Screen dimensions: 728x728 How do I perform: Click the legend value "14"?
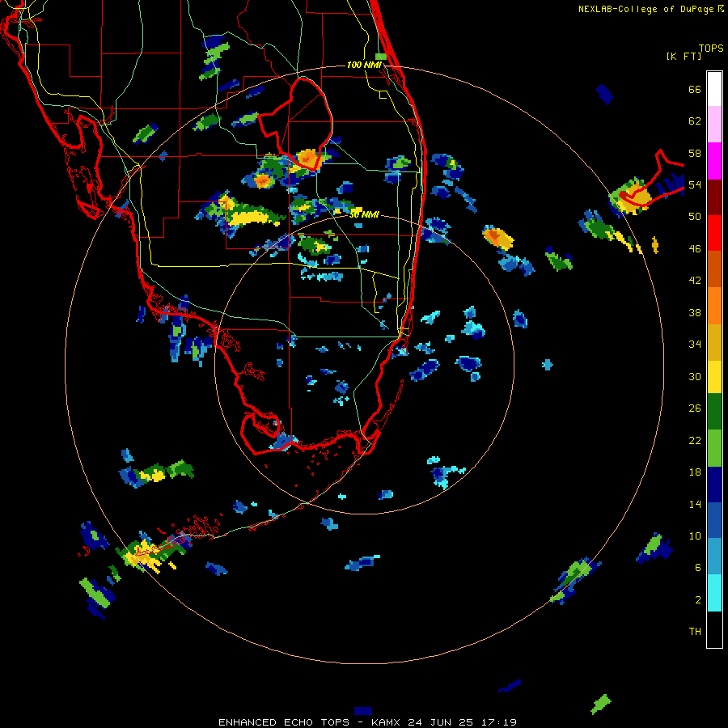tap(695, 504)
